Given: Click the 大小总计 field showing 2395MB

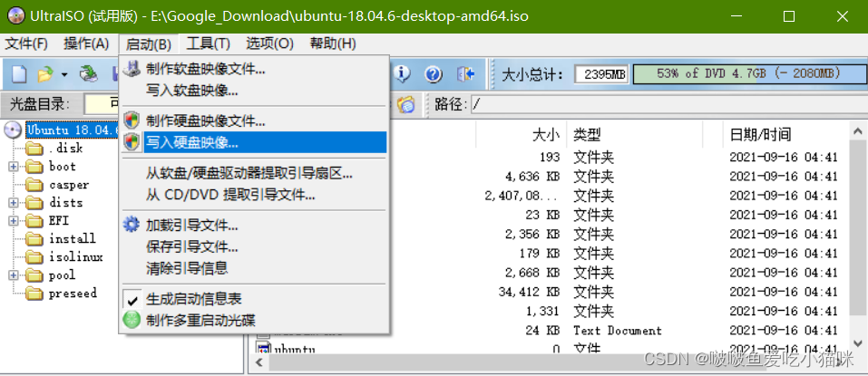Looking at the screenshot, I should pyautogui.click(x=601, y=73).
